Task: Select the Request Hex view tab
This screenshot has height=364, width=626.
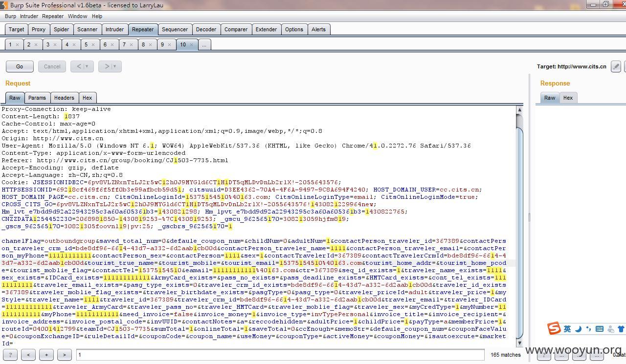Action: point(87,98)
